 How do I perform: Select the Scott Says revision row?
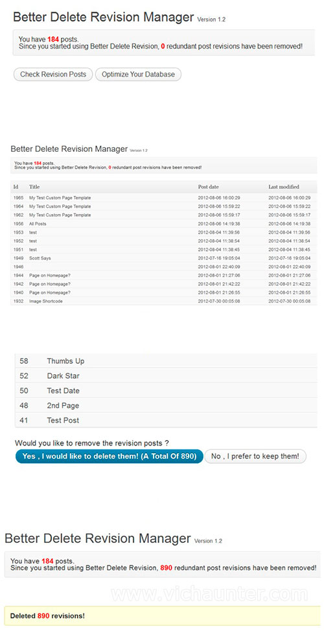pos(164,258)
